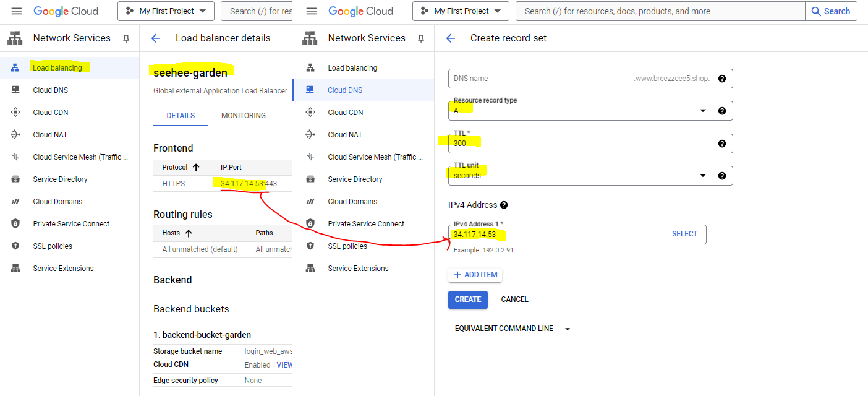Open Resource record type help icon

pos(721,111)
